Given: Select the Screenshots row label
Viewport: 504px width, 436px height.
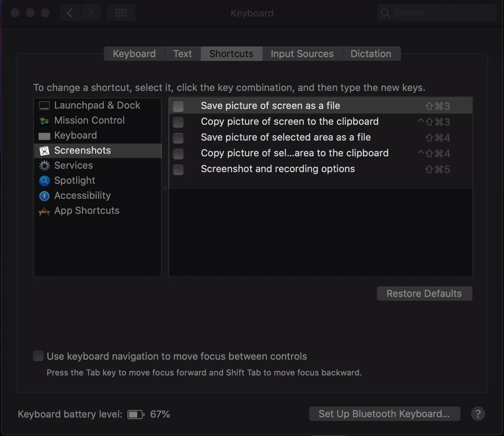Looking at the screenshot, I should pos(82,151).
